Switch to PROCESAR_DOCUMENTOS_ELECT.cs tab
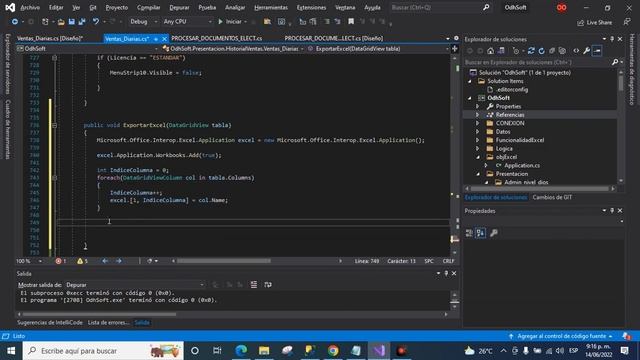Image resolution: width=640 pixels, height=360 pixels. click(216, 38)
